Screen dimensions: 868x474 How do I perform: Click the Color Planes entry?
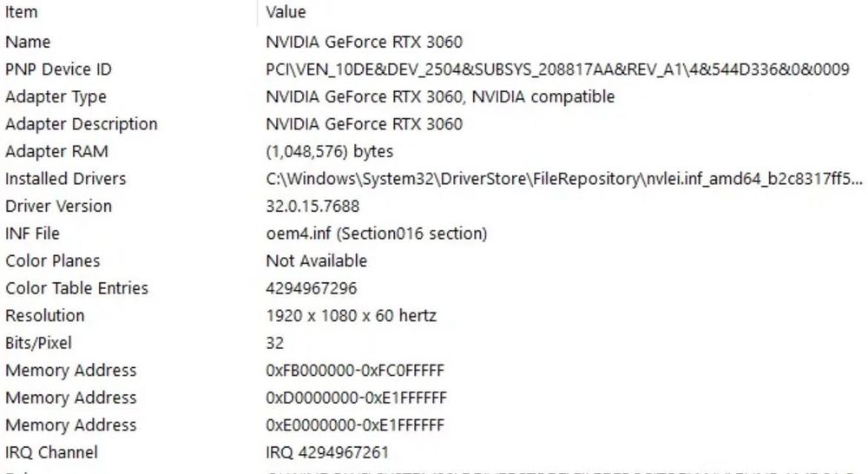click(x=52, y=261)
